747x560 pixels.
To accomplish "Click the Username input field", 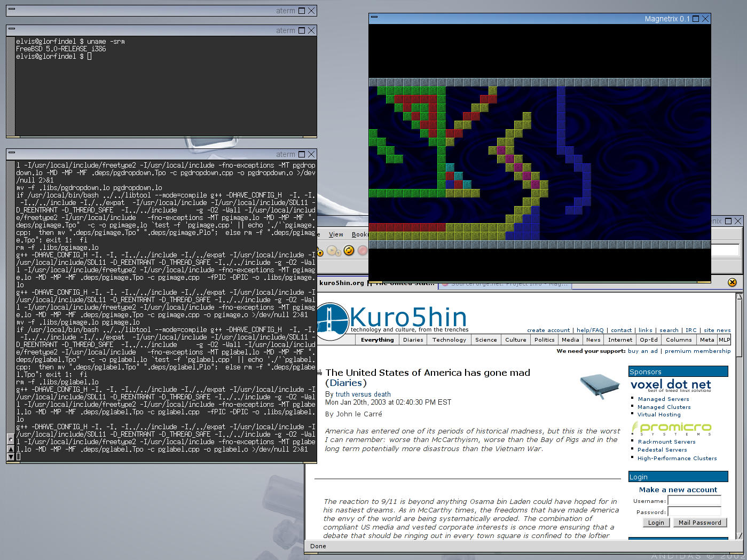I will [694, 501].
